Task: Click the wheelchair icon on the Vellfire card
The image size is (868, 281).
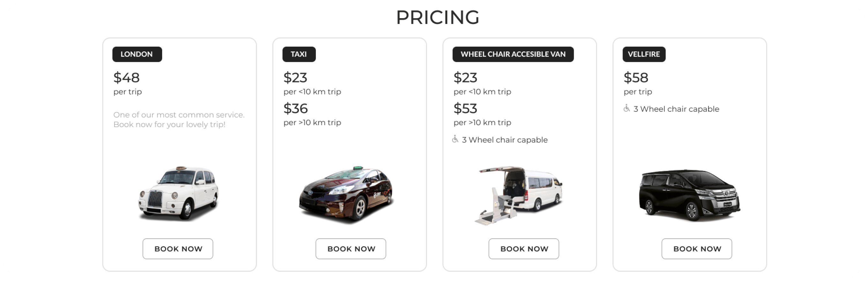Action: click(x=627, y=109)
